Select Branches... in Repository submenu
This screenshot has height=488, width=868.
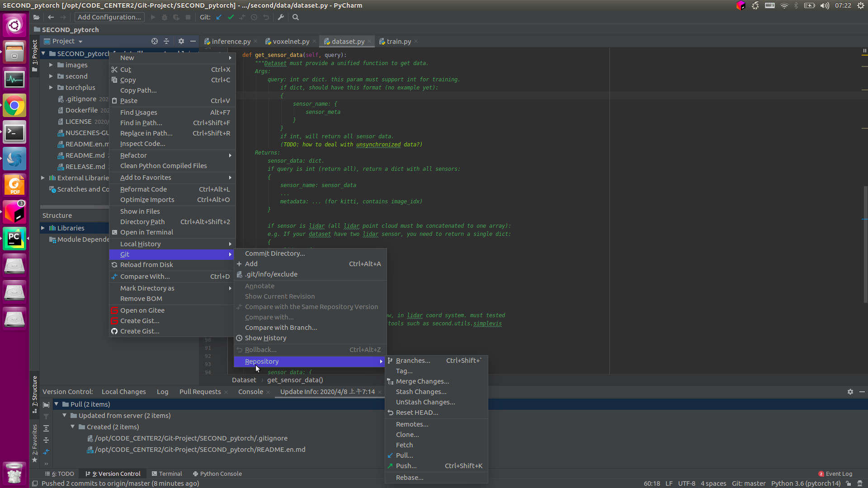click(x=436, y=361)
